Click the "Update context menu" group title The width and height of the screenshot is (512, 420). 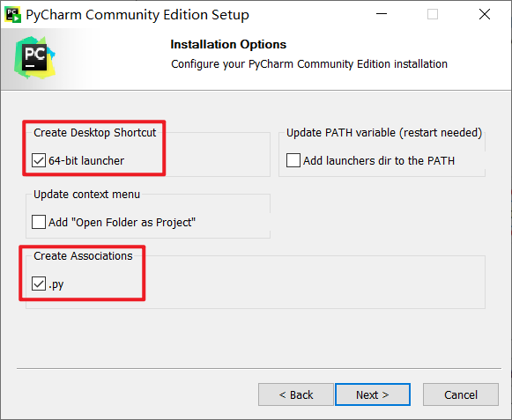tap(87, 195)
